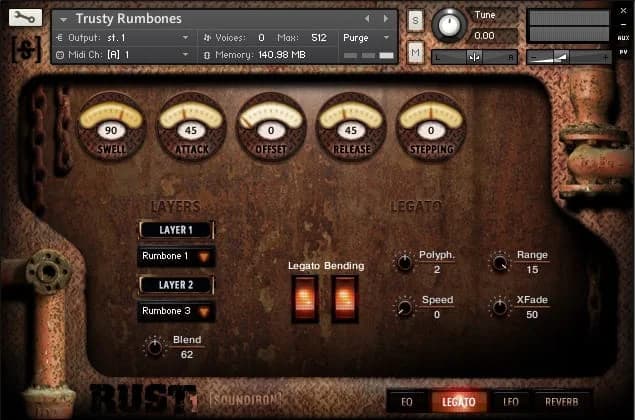
Task: Toggle the Layer 1 button
Action: 176,230
